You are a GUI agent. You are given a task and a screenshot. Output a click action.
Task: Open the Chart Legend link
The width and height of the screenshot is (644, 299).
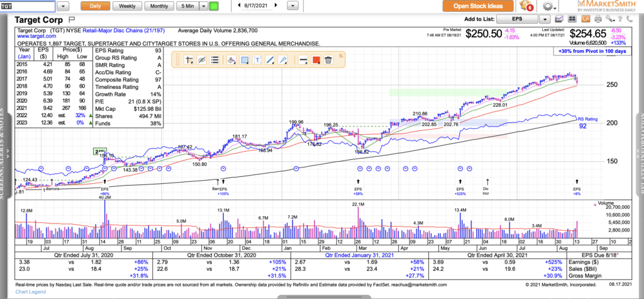pyautogui.click(x=31, y=291)
